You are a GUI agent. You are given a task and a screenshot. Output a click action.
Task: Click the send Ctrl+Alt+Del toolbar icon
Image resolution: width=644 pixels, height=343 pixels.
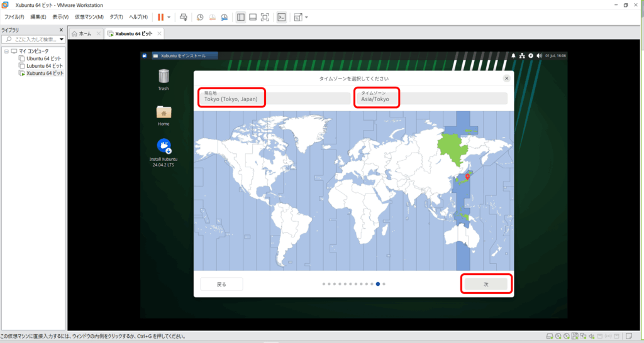click(183, 17)
